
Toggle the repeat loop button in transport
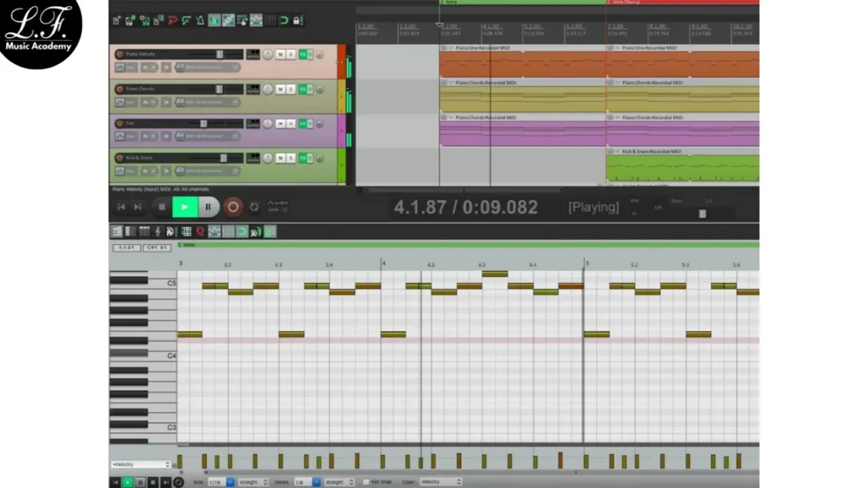tap(254, 207)
